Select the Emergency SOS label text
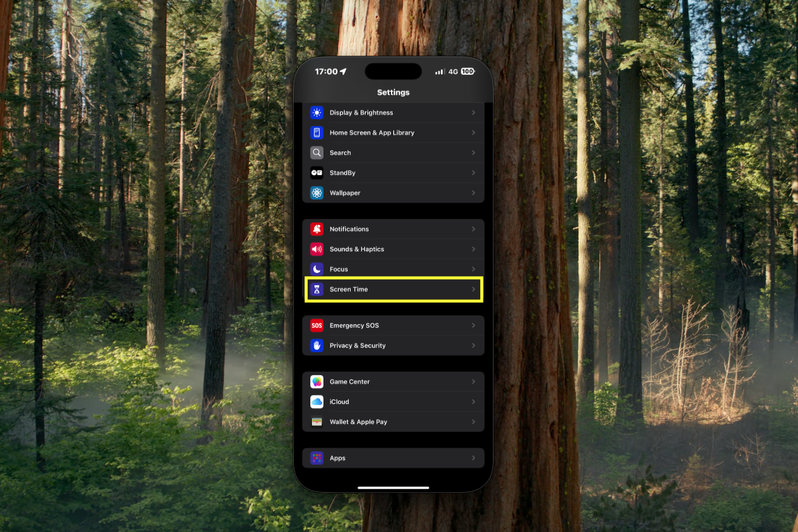The height and width of the screenshot is (532, 798). click(x=354, y=325)
